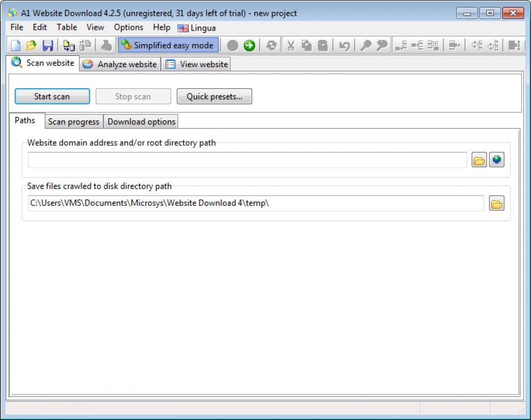Click the Copy icon in toolbar
The height and width of the screenshot is (420, 531).
tap(307, 45)
